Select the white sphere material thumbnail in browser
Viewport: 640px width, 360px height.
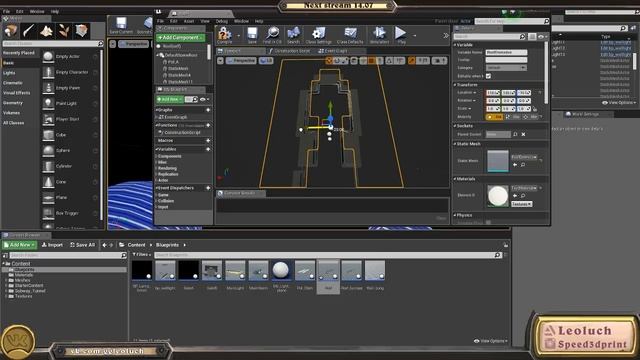click(281, 271)
